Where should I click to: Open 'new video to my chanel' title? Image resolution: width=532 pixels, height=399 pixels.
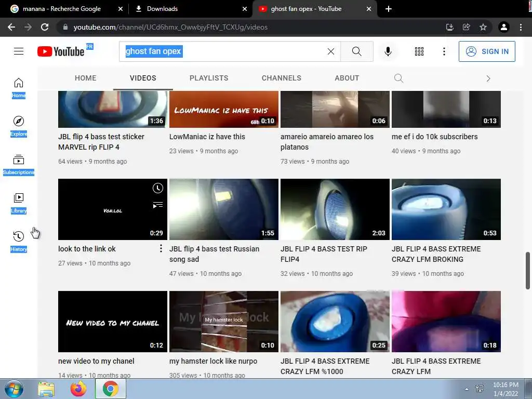tap(96, 361)
